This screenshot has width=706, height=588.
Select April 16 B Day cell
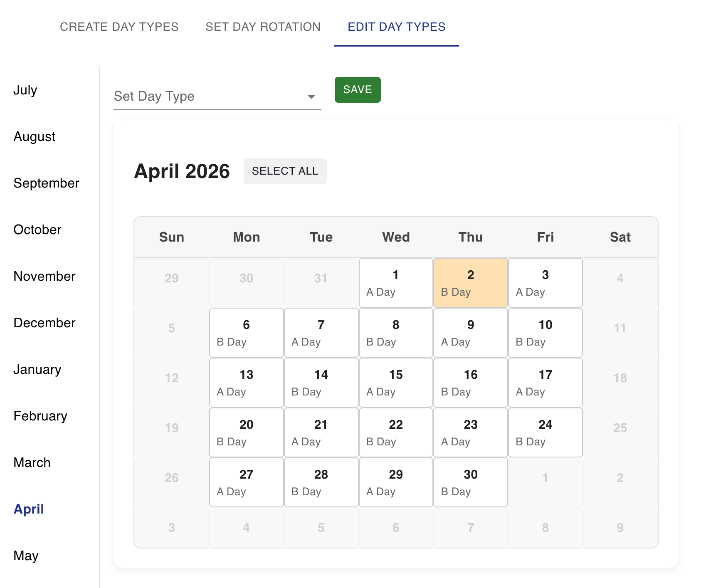click(x=471, y=383)
